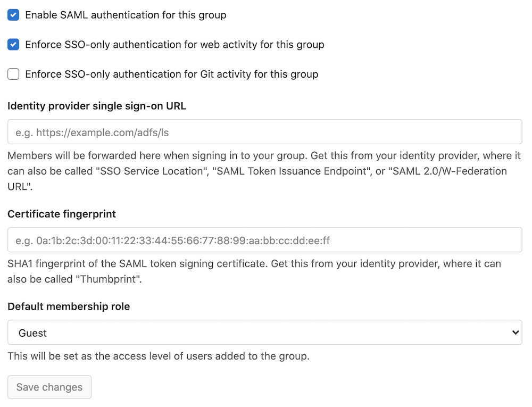
Task: Open the Default membership role dropdown
Action: pos(264,331)
